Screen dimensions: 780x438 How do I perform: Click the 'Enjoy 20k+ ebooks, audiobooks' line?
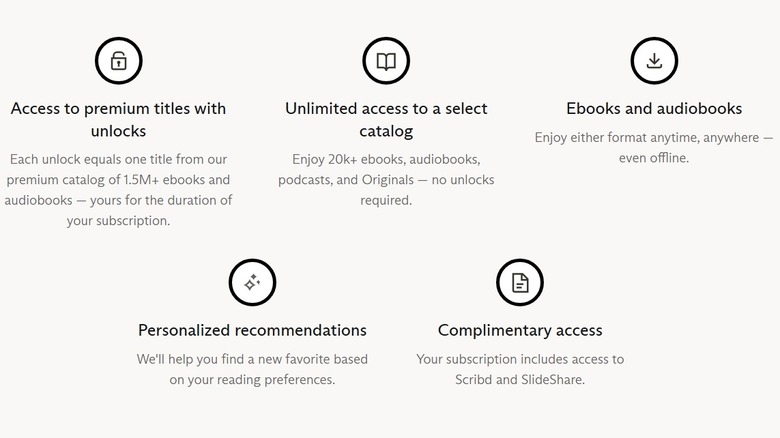coord(386,158)
